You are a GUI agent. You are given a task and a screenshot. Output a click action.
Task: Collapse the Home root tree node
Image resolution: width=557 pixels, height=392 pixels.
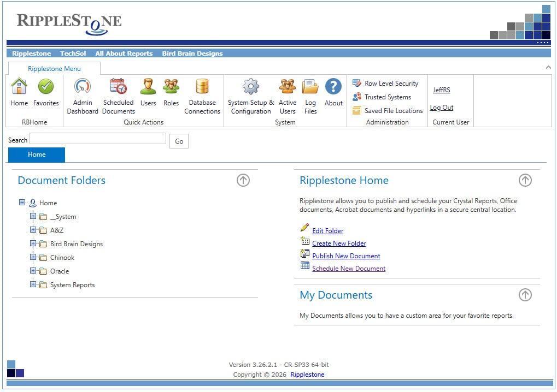pos(22,203)
